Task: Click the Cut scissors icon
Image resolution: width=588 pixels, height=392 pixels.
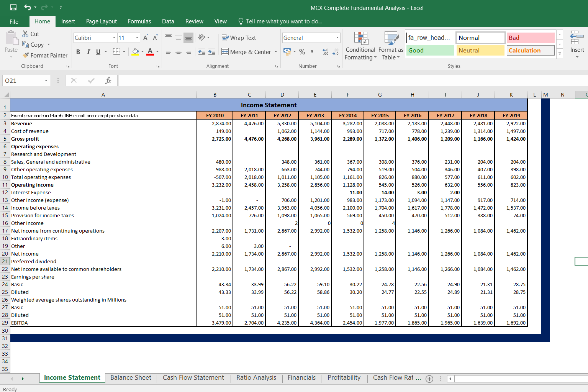Action: pyautogui.click(x=25, y=34)
